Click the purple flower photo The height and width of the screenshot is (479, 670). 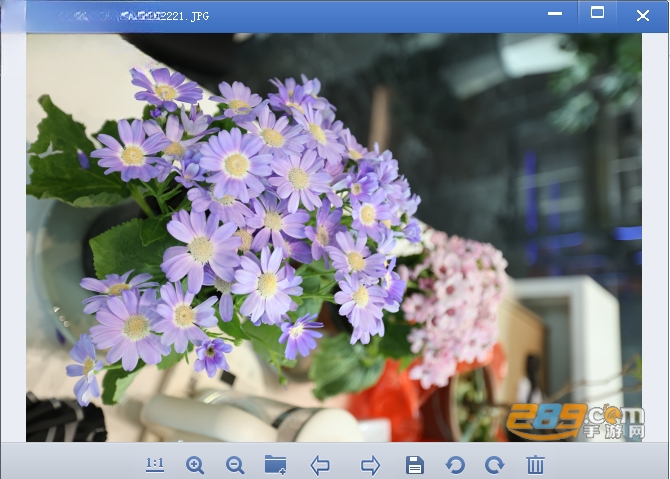point(334,237)
